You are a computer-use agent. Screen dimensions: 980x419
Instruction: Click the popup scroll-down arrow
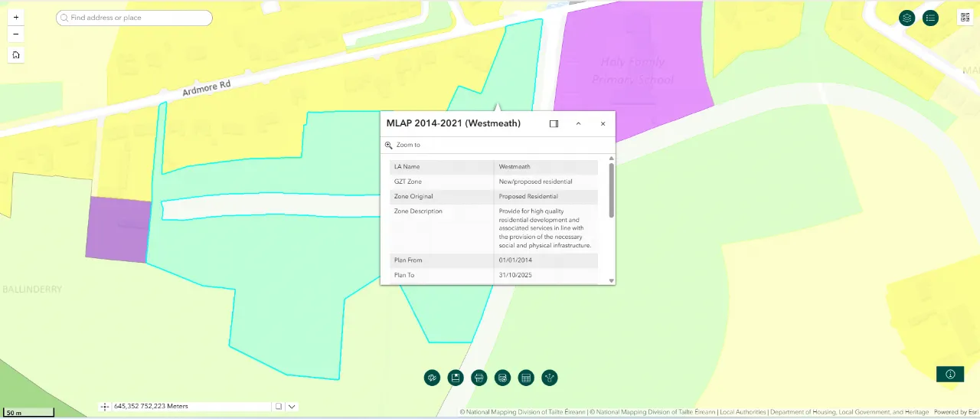tap(611, 281)
